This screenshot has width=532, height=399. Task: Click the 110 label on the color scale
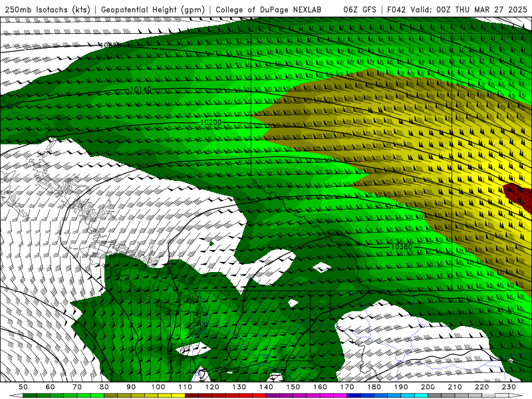pyautogui.click(x=186, y=387)
